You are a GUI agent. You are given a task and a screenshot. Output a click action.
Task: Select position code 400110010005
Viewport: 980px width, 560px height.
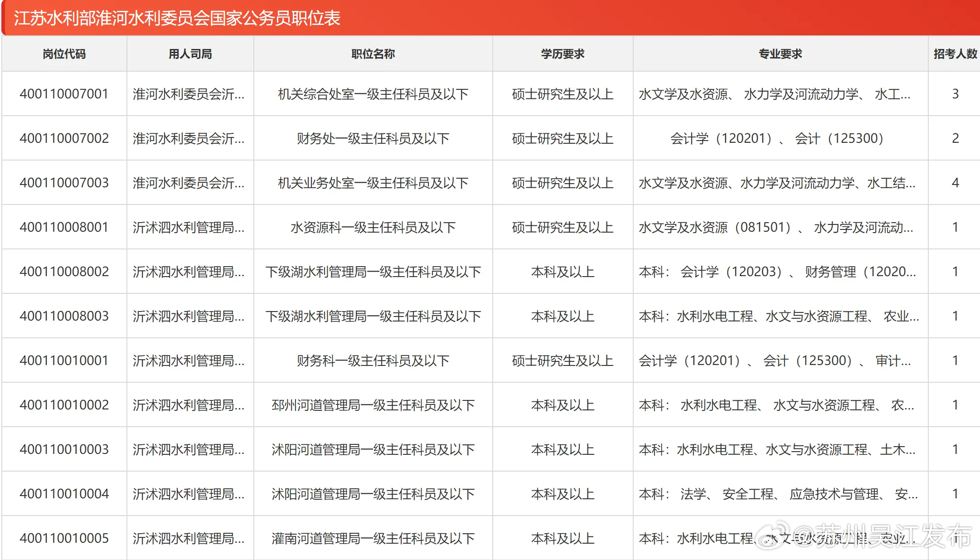(x=64, y=538)
